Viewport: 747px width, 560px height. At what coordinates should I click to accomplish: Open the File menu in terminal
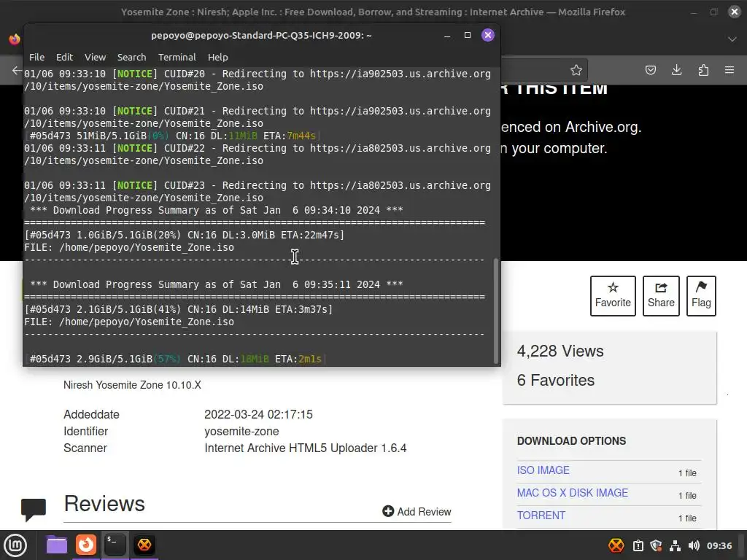click(x=36, y=57)
